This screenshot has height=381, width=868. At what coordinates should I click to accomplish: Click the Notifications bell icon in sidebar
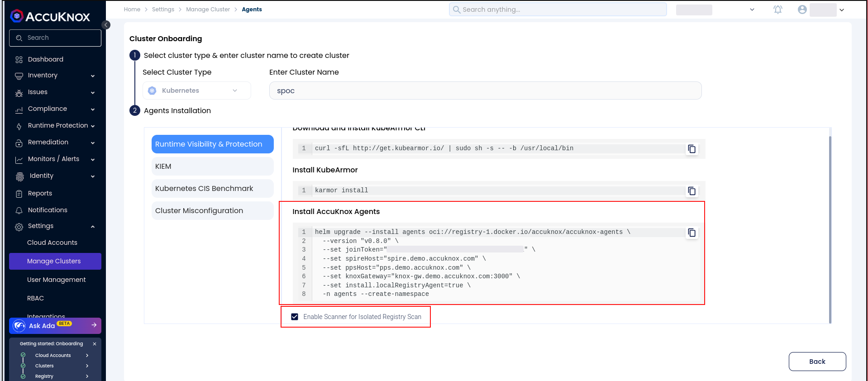click(19, 210)
